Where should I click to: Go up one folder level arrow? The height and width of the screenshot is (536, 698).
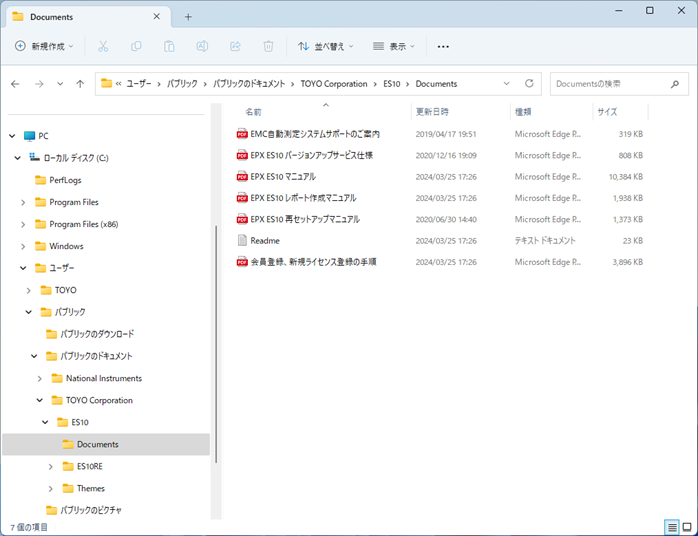[x=80, y=84]
